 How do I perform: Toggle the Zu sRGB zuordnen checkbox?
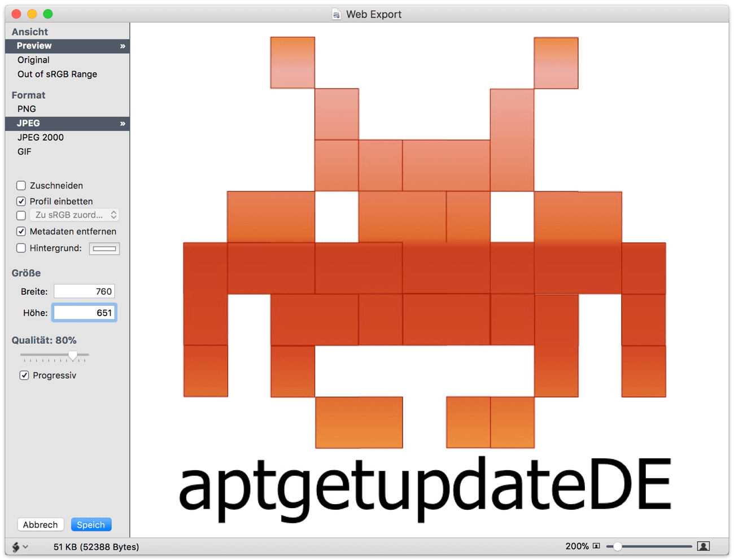(x=21, y=215)
